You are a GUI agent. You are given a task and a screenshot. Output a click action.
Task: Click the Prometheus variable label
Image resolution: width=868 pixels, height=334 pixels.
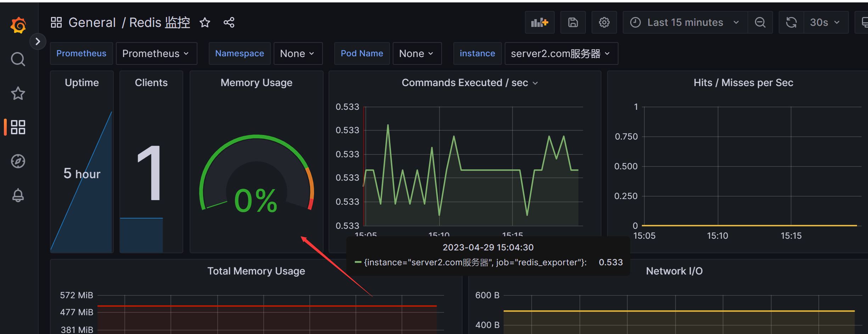81,53
